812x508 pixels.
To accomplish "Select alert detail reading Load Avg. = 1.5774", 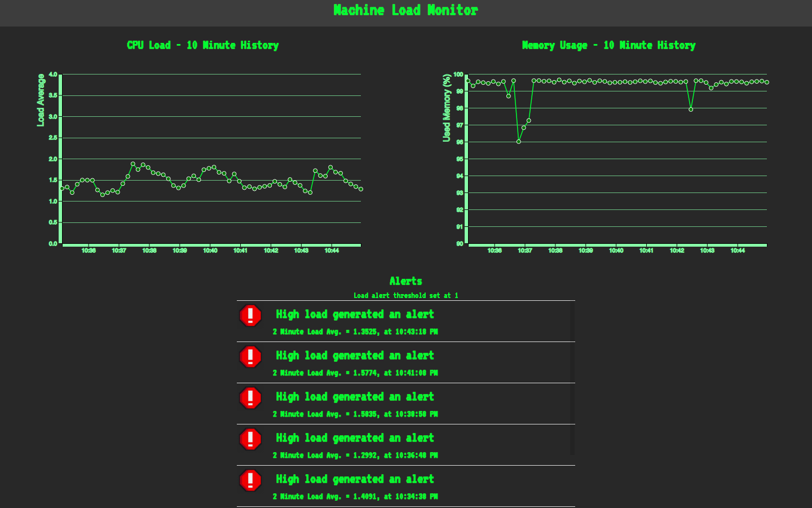I will [x=355, y=373].
